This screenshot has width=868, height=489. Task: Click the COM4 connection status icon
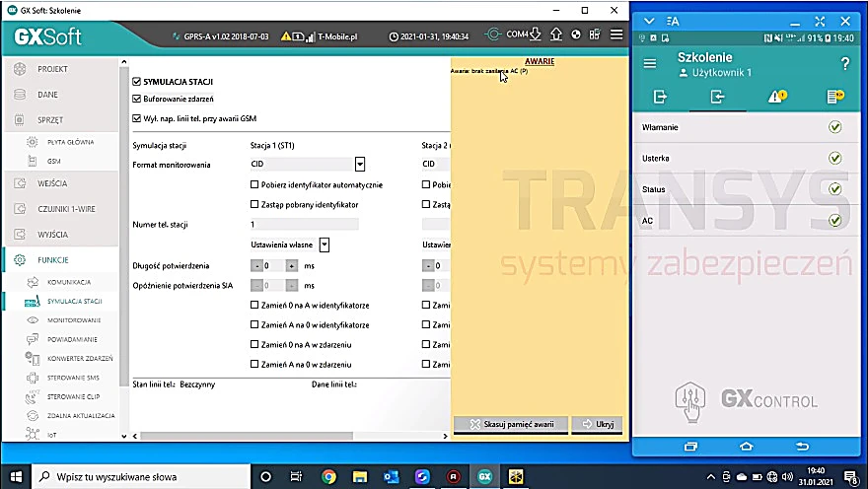pos(492,35)
